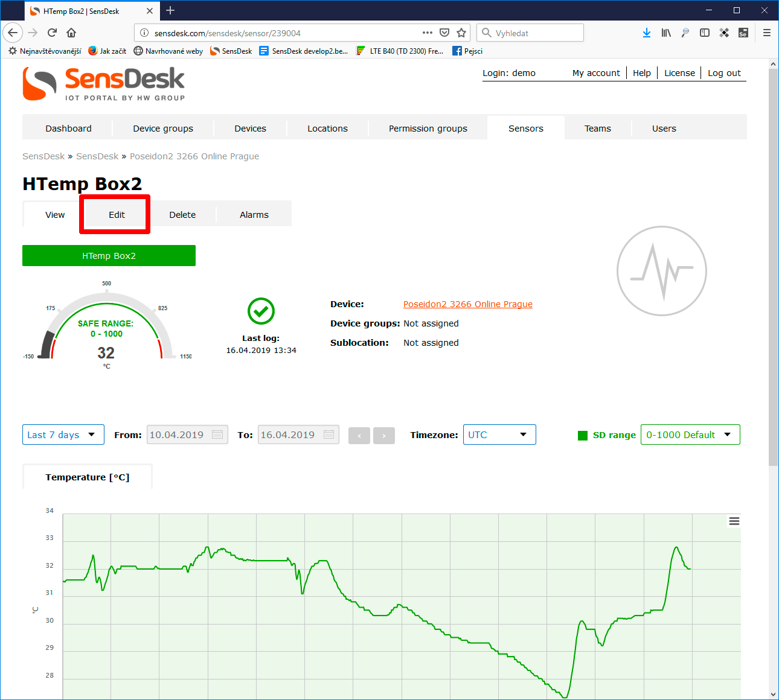Select the sensor View tab
Viewport: 779px width, 700px height.
[x=55, y=215]
